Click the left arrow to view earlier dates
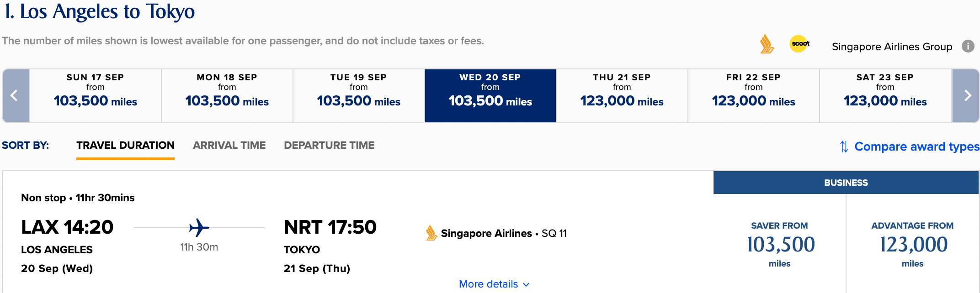Image resolution: width=980 pixels, height=293 pixels. 15,95
